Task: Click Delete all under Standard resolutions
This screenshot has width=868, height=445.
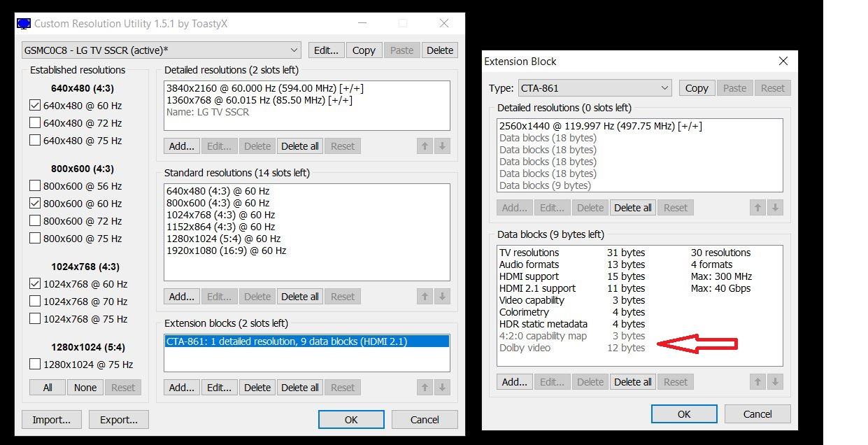Action: pyautogui.click(x=300, y=297)
